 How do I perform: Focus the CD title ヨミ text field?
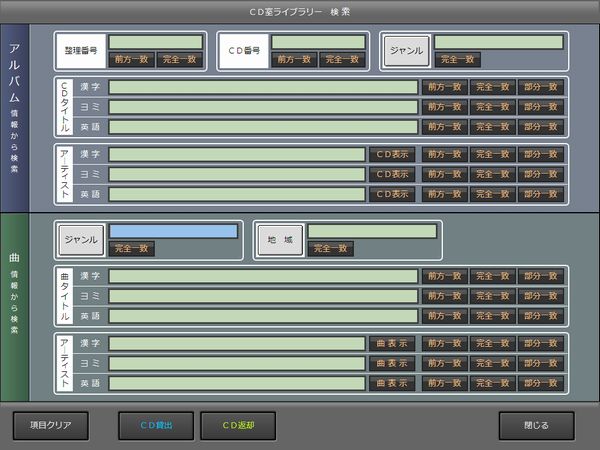(x=263, y=107)
